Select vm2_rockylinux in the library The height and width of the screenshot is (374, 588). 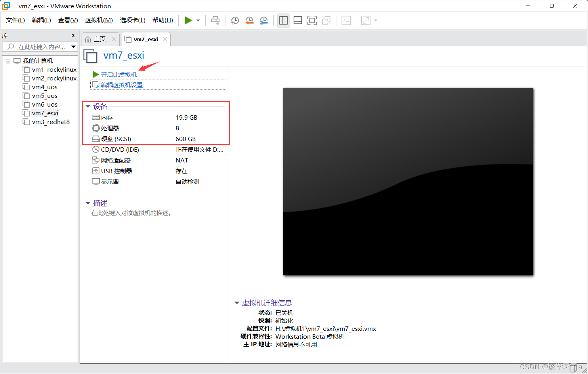[54, 78]
